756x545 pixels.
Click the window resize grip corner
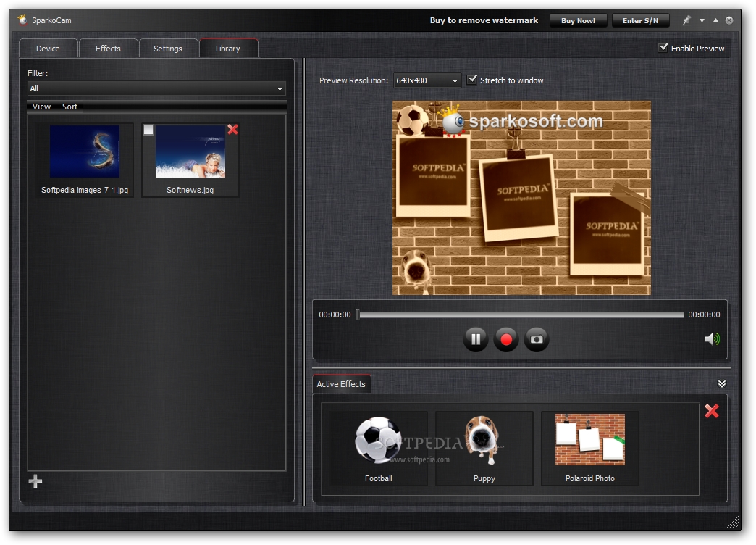pos(734,522)
